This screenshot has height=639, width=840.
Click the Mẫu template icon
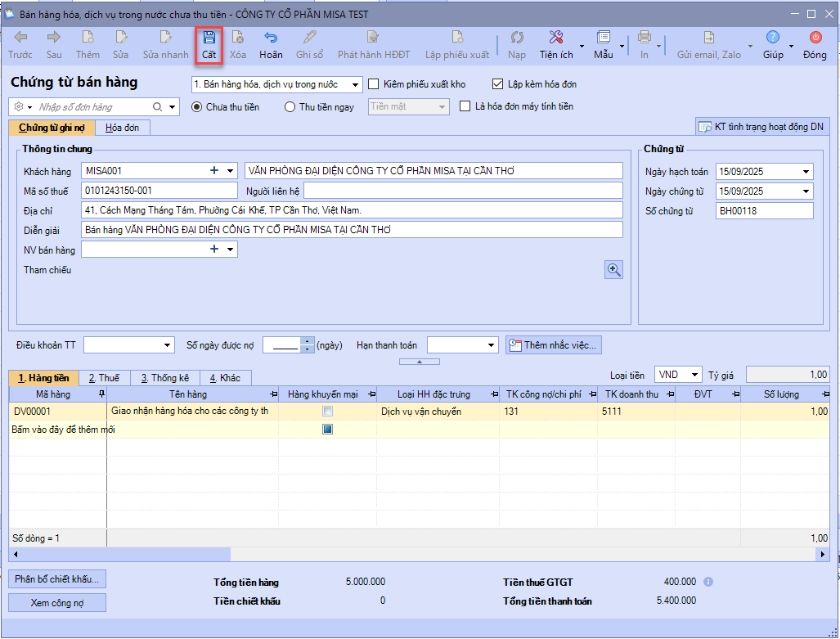(x=604, y=38)
